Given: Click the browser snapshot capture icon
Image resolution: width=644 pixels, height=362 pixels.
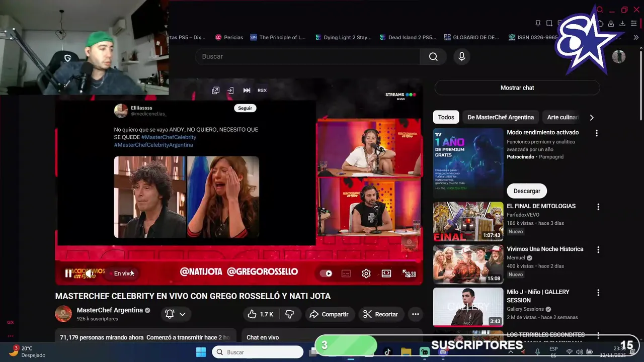Looking at the screenshot, I should coord(549,23).
